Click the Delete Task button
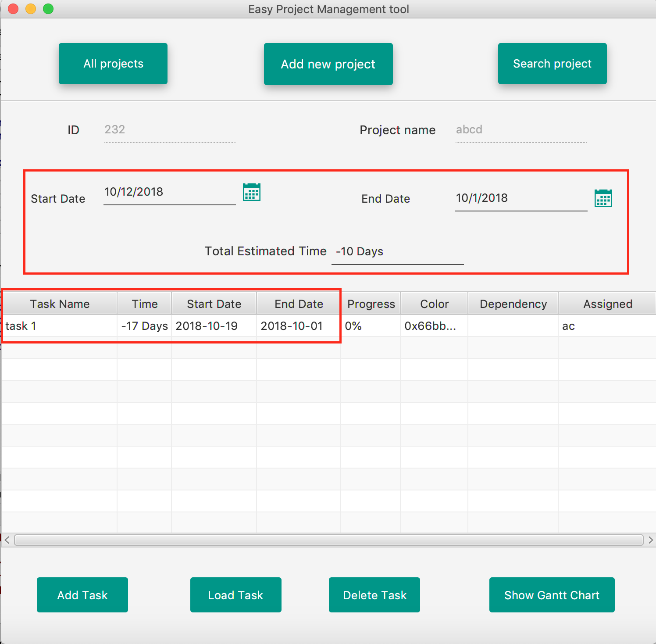This screenshot has height=644, width=656. click(374, 595)
